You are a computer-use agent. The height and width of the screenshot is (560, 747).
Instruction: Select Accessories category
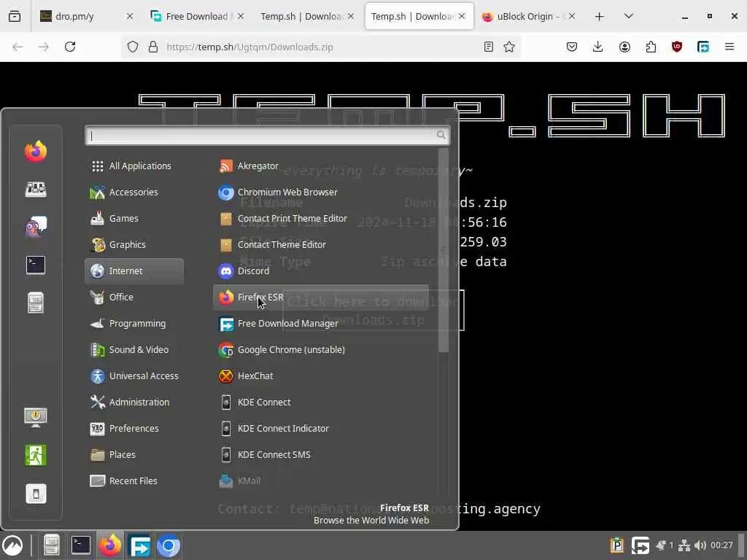134,192
